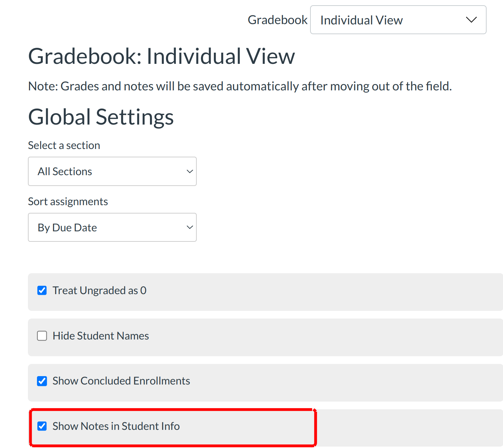Screen dimensions: 503x448
Task: Click the "Show Concluded Enrollments" label text
Action: coord(121,381)
